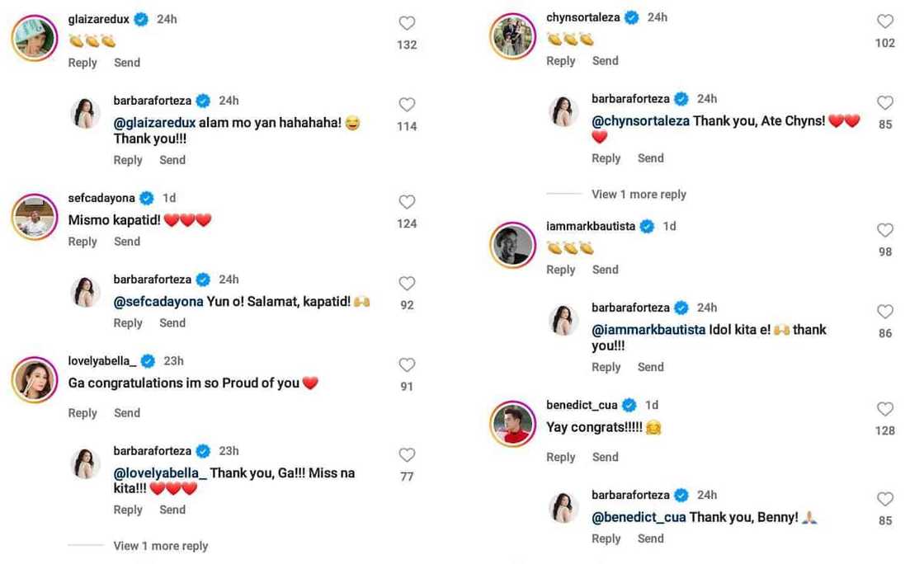Like lovelyabella_'s congratulations comment
The width and height of the screenshot is (924, 564).
pos(407,365)
